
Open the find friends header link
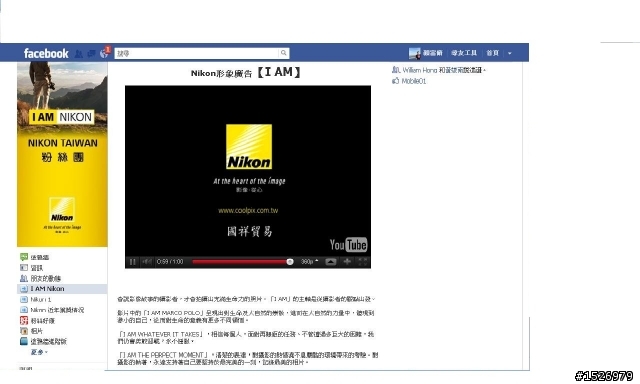coord(464,53)
